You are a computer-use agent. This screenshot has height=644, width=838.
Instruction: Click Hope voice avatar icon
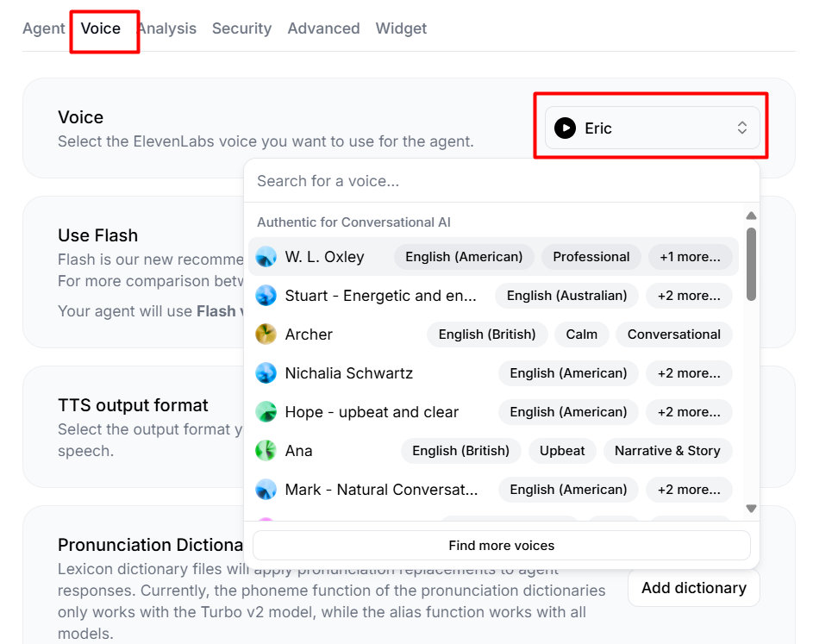266,412
